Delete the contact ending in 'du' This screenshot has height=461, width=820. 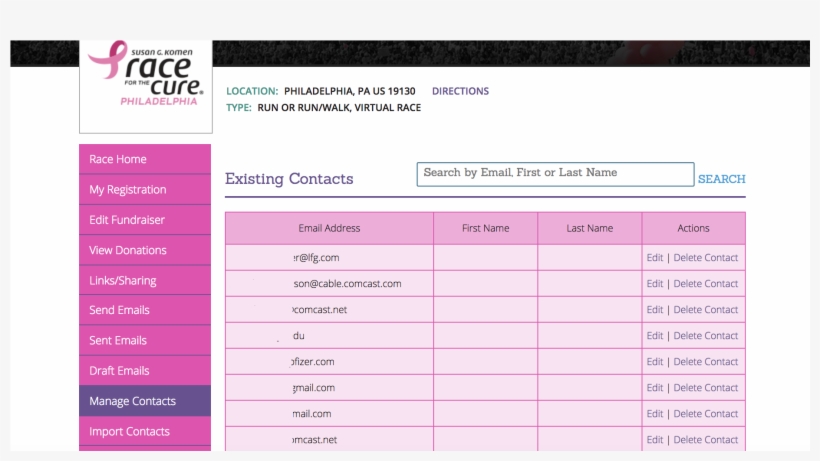[x=705, y=336]
